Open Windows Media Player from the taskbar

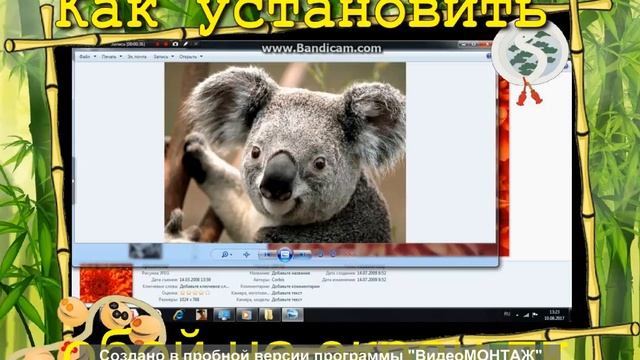pyautogui.click(x=246, y=315)
